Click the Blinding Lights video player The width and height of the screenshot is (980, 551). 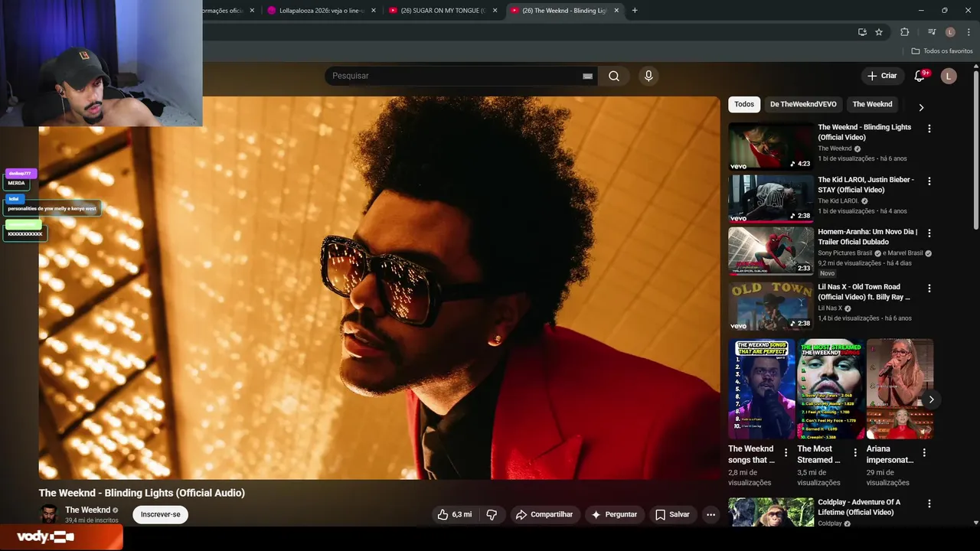(x=379, y=288)
